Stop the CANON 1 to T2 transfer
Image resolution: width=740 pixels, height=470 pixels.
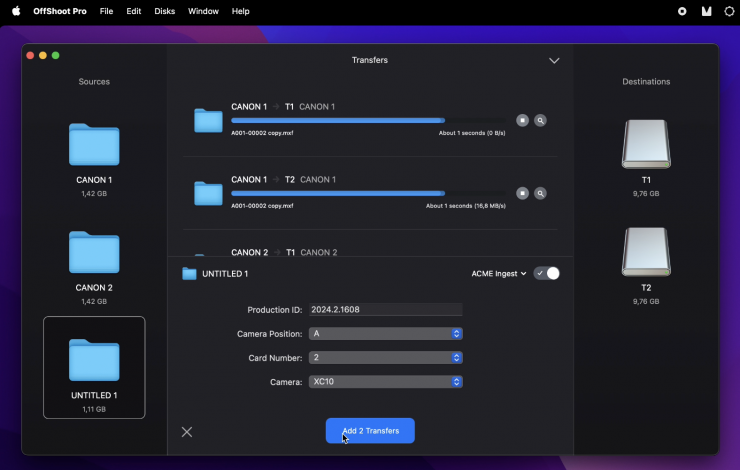[x=522, y=193]
